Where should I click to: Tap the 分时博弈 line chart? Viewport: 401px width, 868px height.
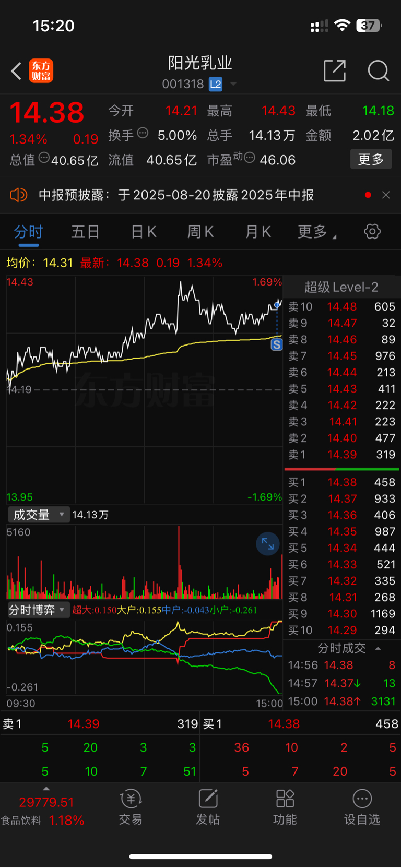(145, 657)
